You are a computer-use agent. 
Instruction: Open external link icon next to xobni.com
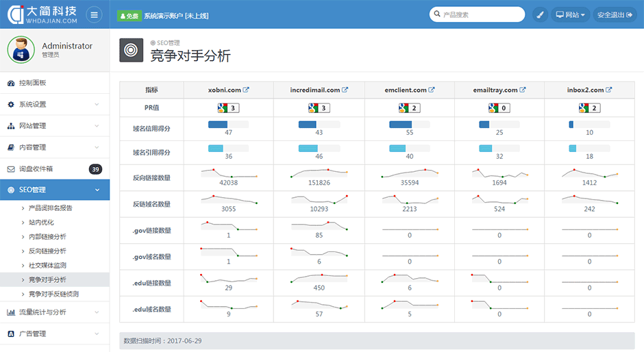tap(247, 90)
